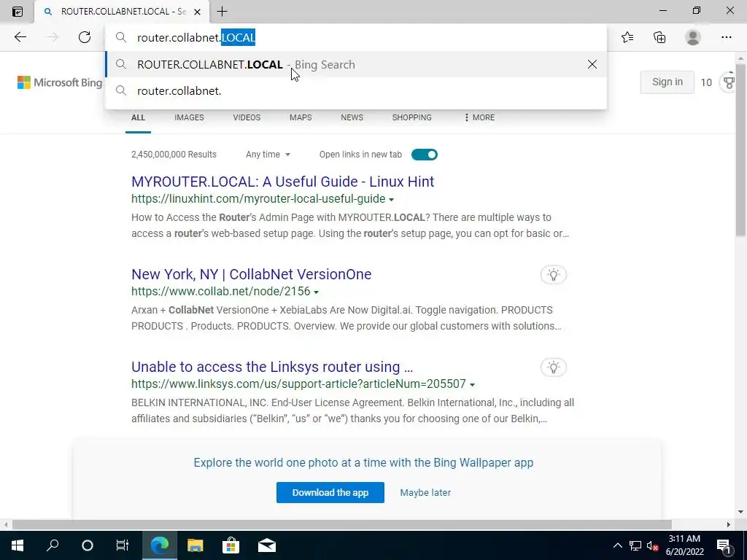Click the www.collab.net/node/2156 URL
The height and width of the screenshot is (560, 747).
[220, 291]
